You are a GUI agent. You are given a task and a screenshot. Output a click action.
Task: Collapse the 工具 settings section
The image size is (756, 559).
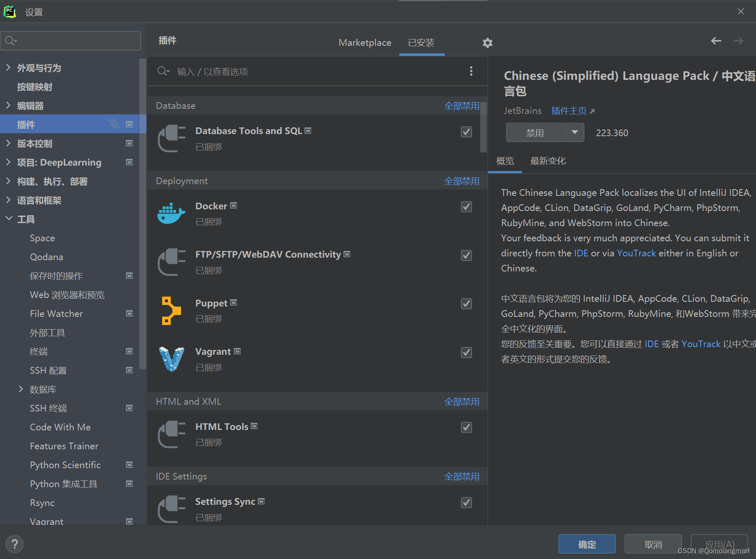pos(8,219)
